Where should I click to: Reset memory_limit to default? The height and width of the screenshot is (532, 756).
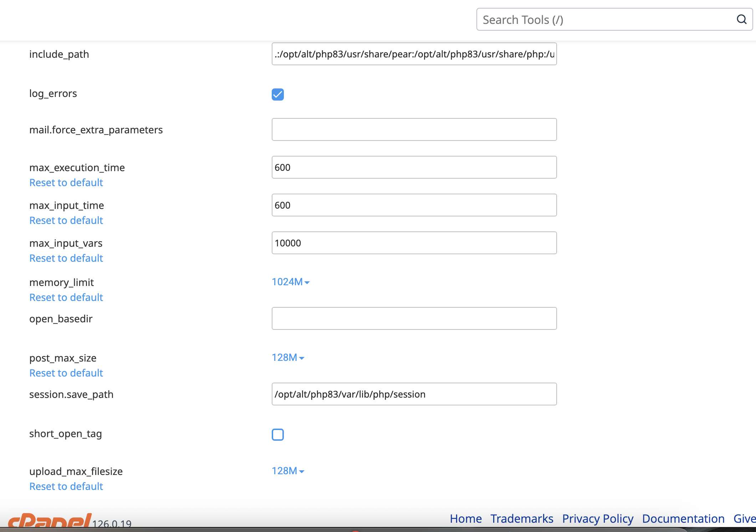click(x=66, y=297)
